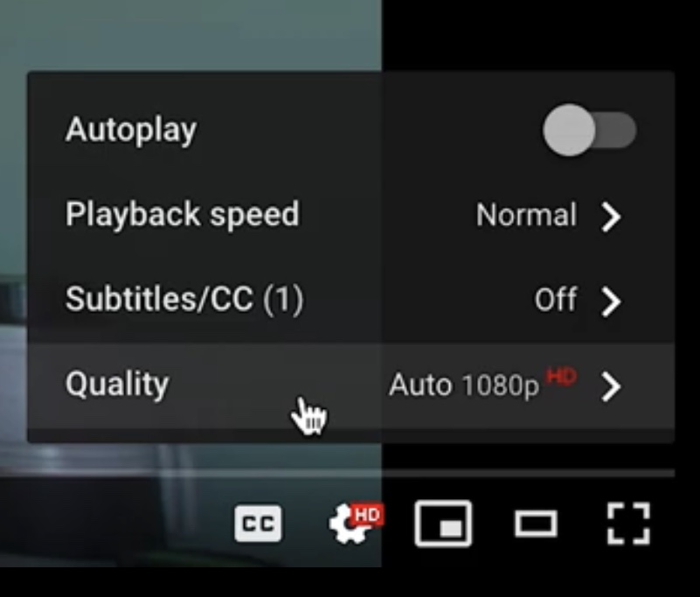The height and width of the screenshot is (597, 700).
Task: Enter full screen mode
Action: pos(628,524)
